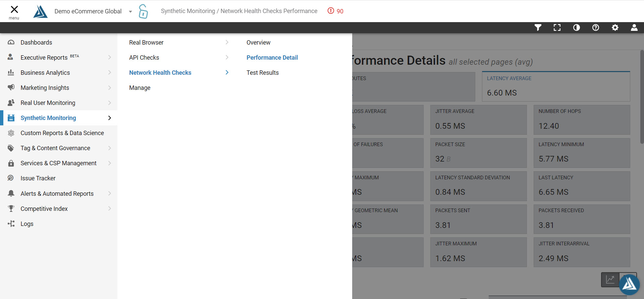Toggle fullscreen mode icon
Screen dimensions: 644x299
tap(557, 27)
